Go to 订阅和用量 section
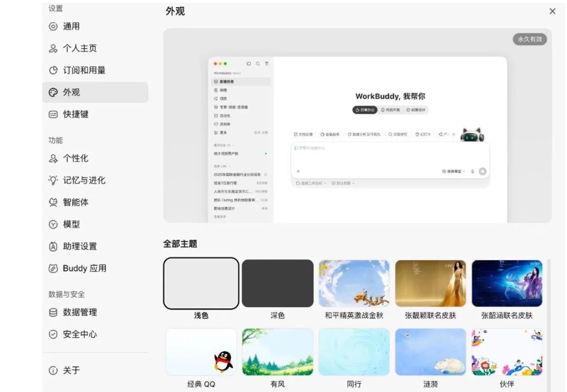The width and height of the screenshot is (567, 392). click(x=95, y=70)
